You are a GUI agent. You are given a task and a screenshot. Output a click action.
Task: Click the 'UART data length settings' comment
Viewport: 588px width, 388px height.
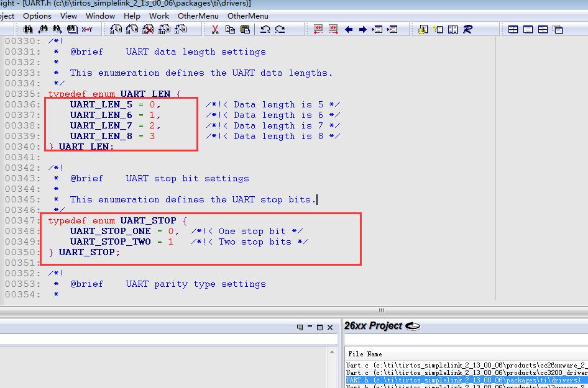coord(196,52)
